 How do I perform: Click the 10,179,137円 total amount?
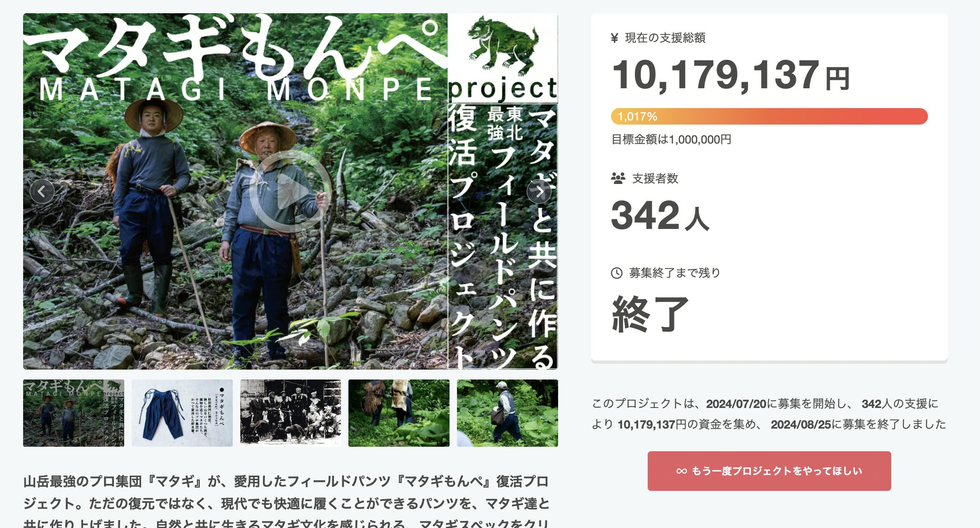coord(731,75)
